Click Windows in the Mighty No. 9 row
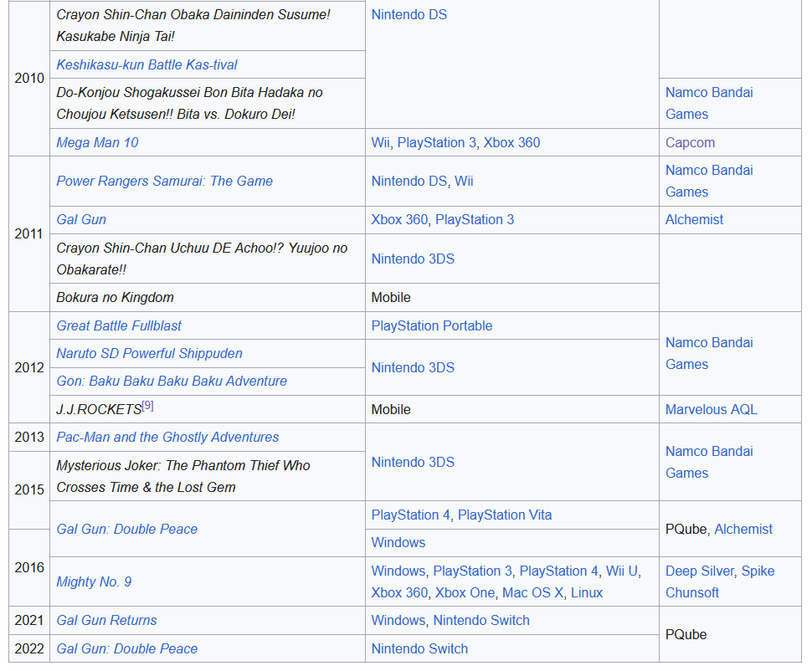812x671 pixels. tap(398, 571)
